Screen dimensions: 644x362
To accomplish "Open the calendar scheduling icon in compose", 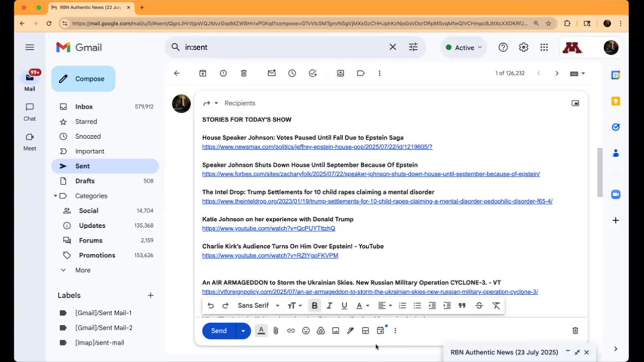I will coord(381,330).
